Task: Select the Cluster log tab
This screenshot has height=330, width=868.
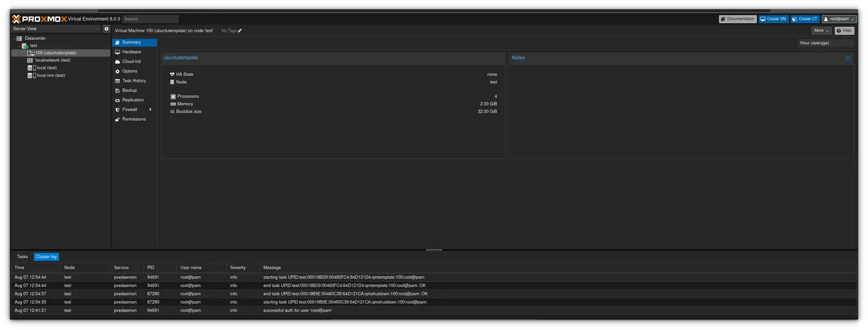Action: [46, 257]
